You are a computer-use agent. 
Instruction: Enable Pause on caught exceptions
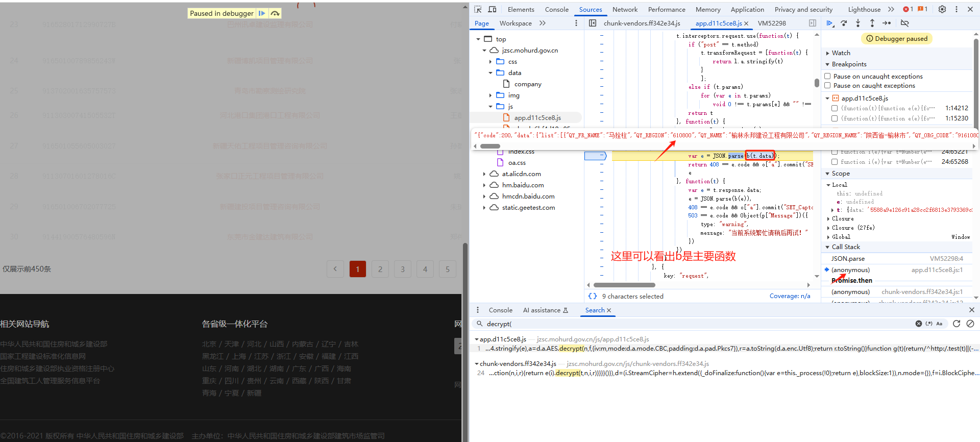pyautogui.click(x=827, y=85)
